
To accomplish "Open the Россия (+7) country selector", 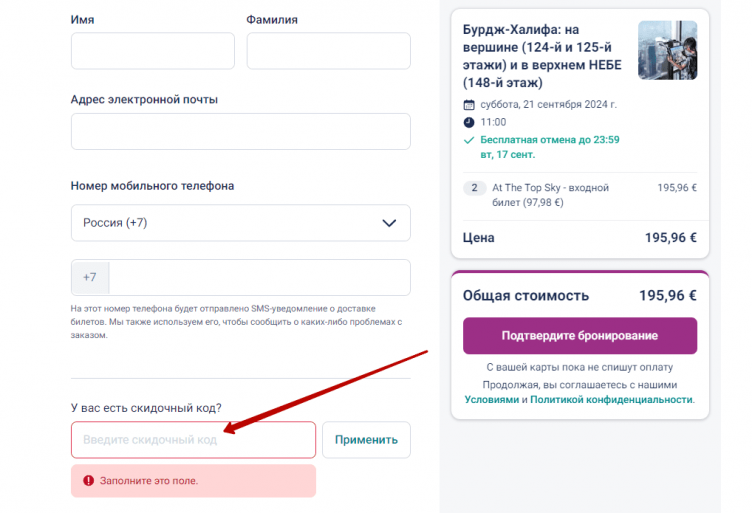I will coord(240,223).
